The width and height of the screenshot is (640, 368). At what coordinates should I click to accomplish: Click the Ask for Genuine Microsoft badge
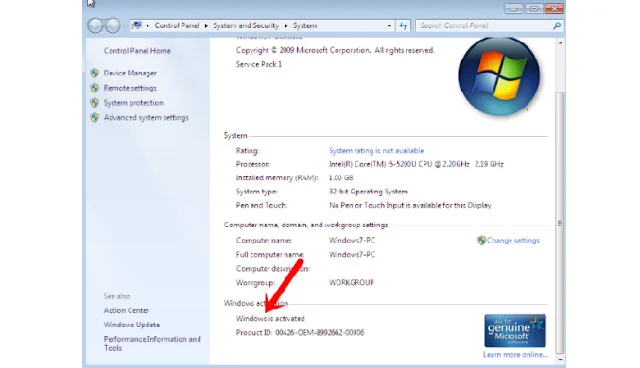[515, 330]
